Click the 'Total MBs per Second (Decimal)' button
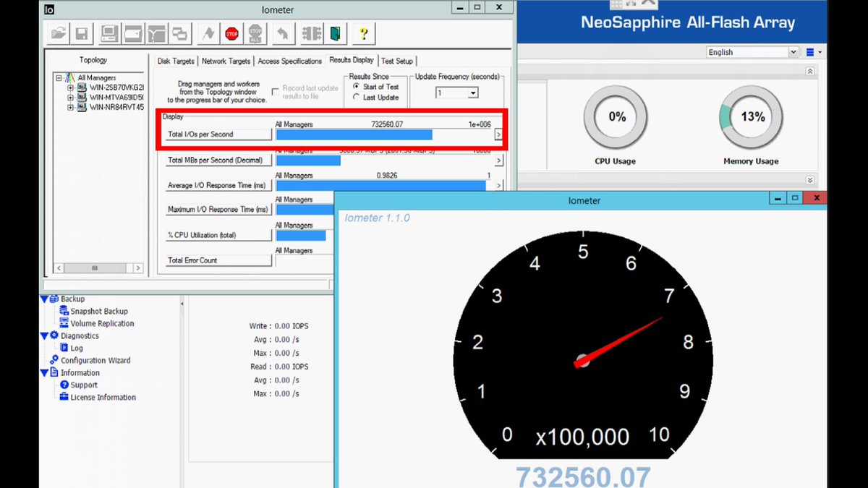Viewport: 868px width, 488px height. [x=218, y=160]
